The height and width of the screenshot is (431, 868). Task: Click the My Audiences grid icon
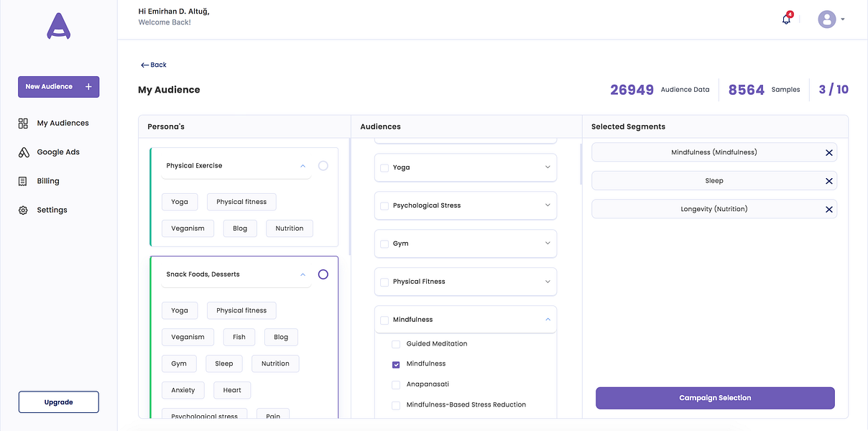pyautogui.click(x=23, y=124)
